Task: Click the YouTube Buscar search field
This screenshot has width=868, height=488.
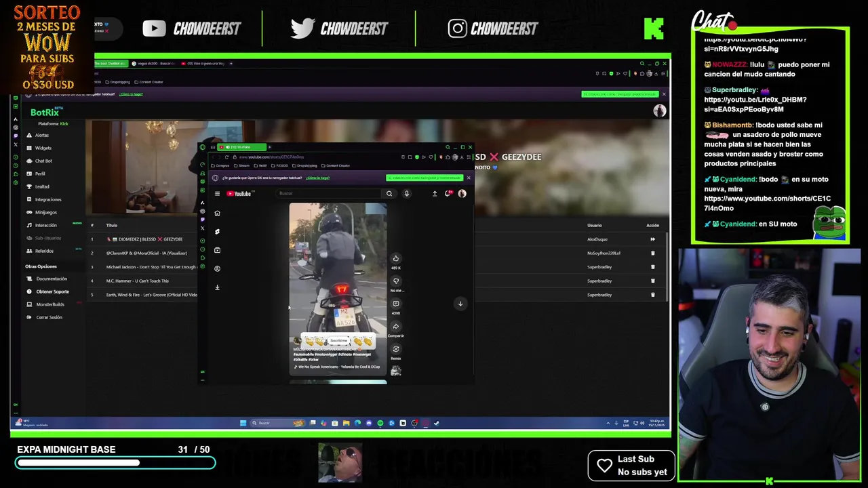Action: pyautogui.click(x=329, y=194)
